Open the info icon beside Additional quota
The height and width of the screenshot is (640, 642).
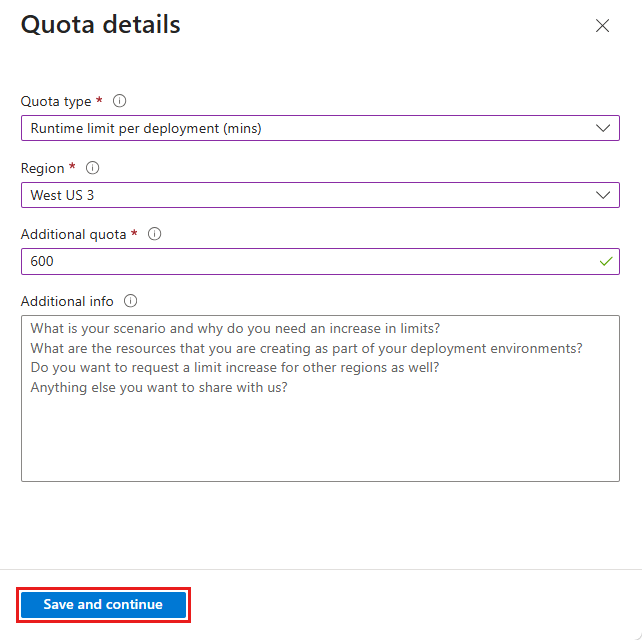pyautogui.click(x=154, y=234)
